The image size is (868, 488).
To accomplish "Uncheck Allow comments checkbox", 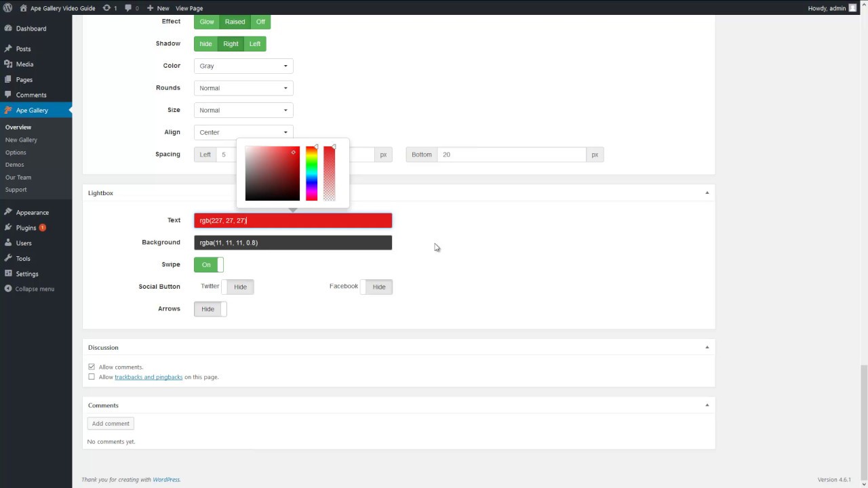I will click(92, 367).
